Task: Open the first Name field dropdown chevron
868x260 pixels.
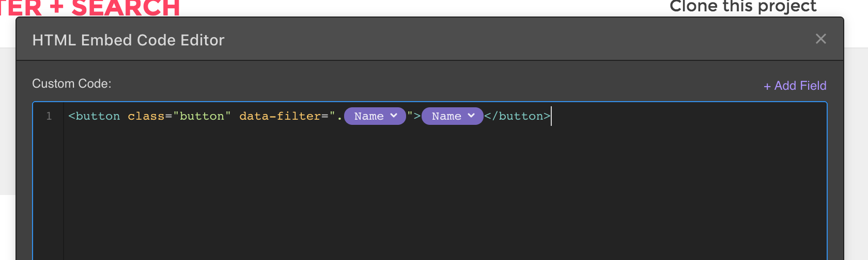Action: pyautogui.click(x=394, y=116)
